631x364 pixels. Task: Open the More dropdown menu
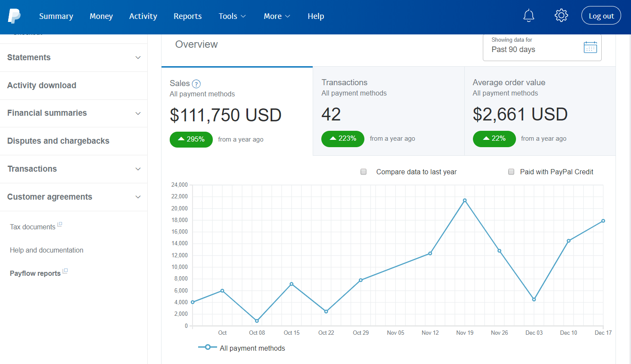coord(277,16)
